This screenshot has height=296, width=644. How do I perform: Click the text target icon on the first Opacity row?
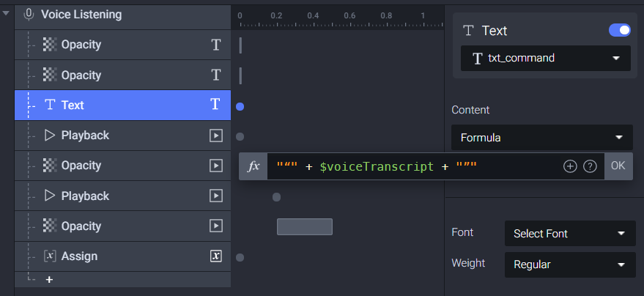pyautogui.click(x=216, y=45)
